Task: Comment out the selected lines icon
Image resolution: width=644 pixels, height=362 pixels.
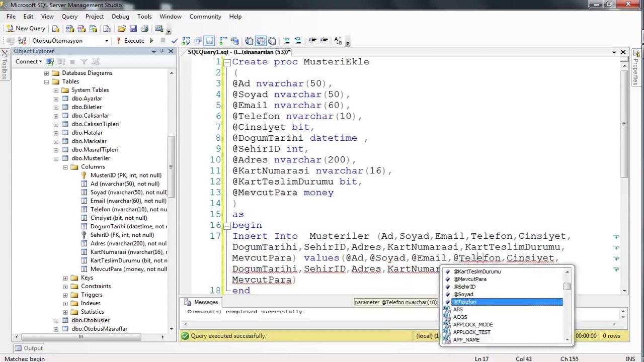Action: tap(286, 41)
